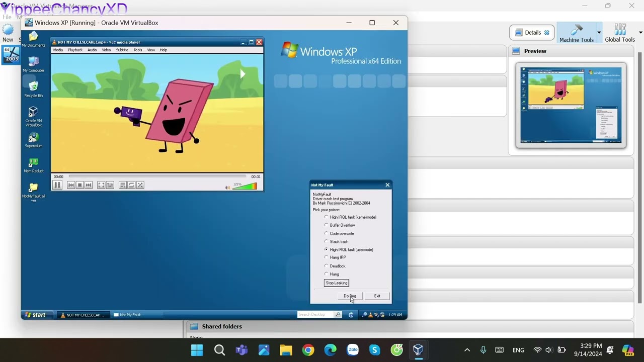Open the VLC Media menu
The height and width of the screenshot is (362, 644).
(x=58, y=50)
